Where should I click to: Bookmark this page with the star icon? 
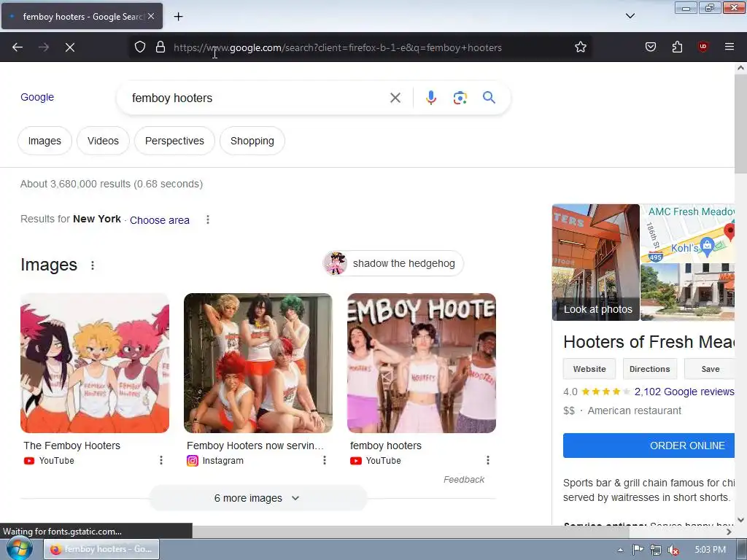click(580, 47)
